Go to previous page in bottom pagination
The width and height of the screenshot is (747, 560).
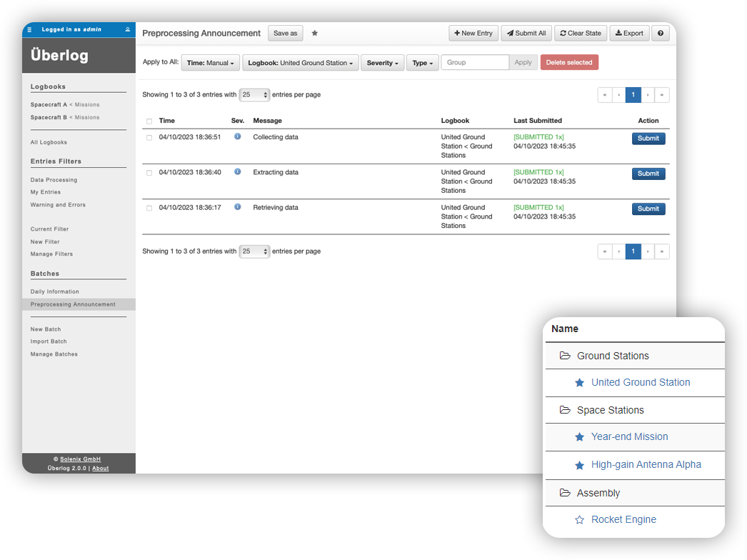click(x=619, y=251)
